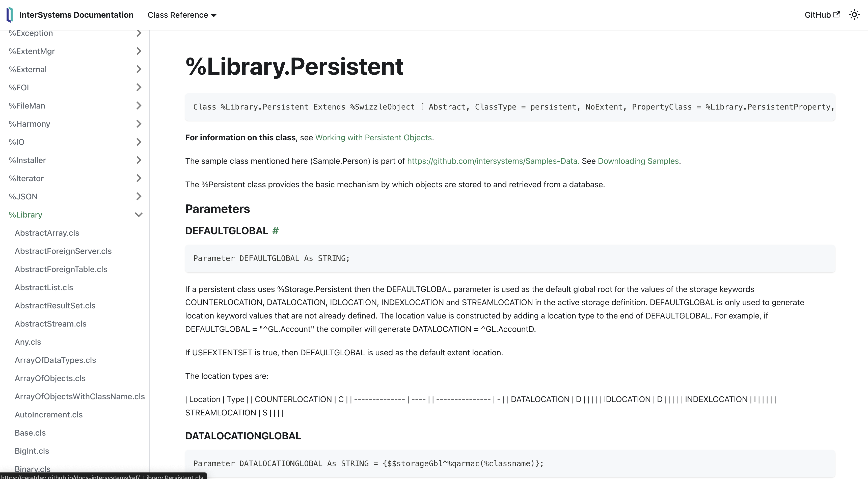Select AbstractArray.cls in the sidebar
This screenshot has width=868, height=479.
47,233
